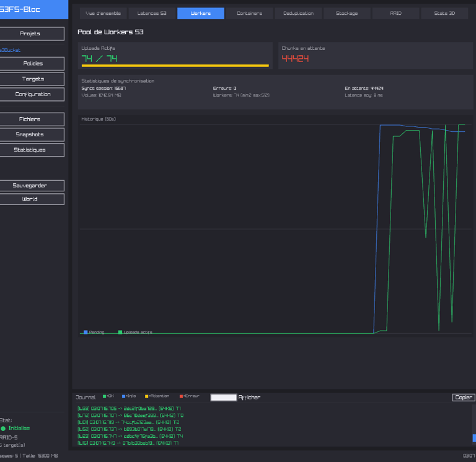Click the journal filter input field

point(223,398)
